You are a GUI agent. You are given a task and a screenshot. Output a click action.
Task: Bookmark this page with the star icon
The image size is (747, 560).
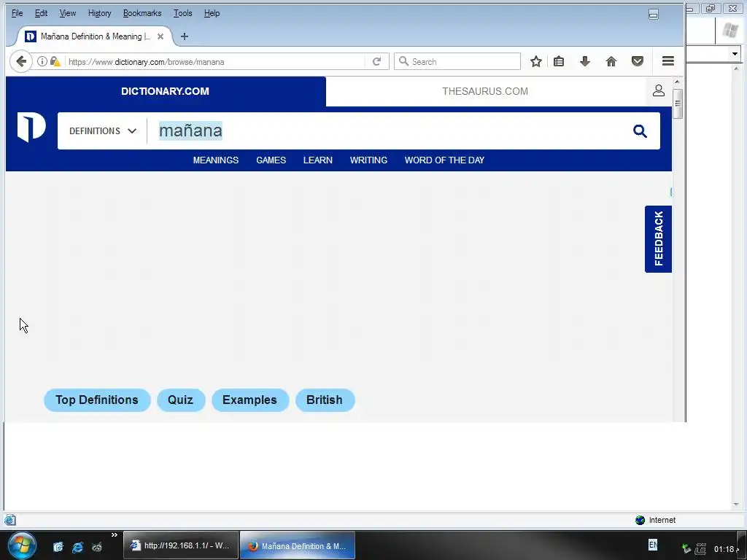536,61
